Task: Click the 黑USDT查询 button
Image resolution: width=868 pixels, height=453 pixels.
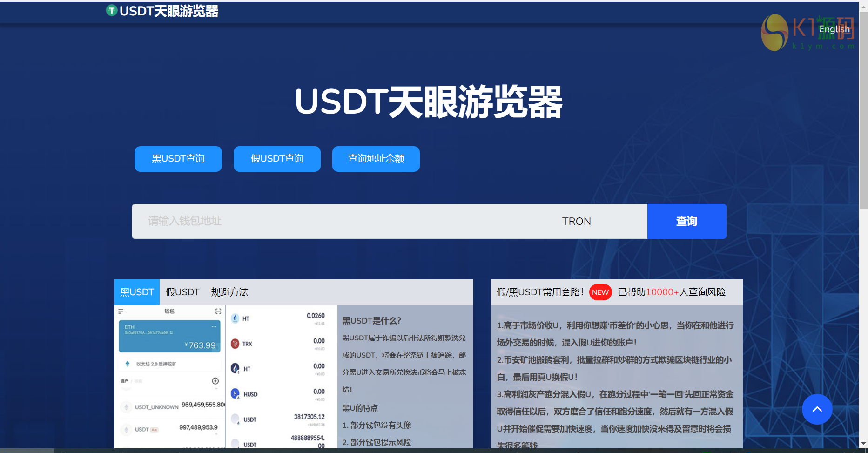Action: point(178,159)
